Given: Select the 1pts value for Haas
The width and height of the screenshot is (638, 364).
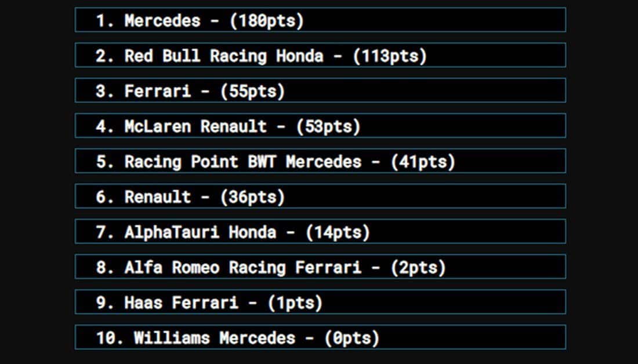Looking at the screenshot, I should point(295,303).
